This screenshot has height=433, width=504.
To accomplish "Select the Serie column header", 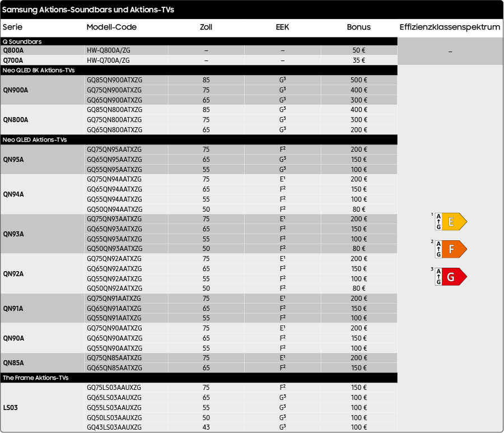I will point(12,27).
